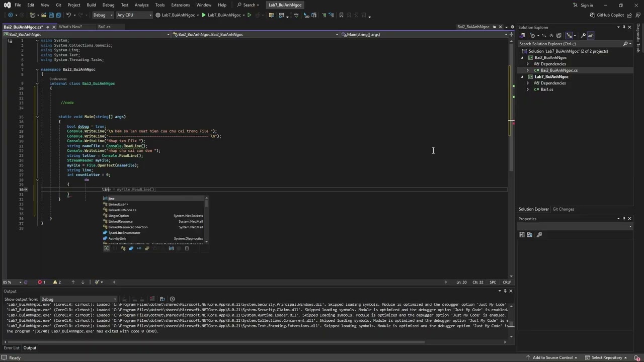Viewport: 644px width, 362px height.
Task: Click Switch Views icon in Solution Explorer
Action: click(522, 35)
